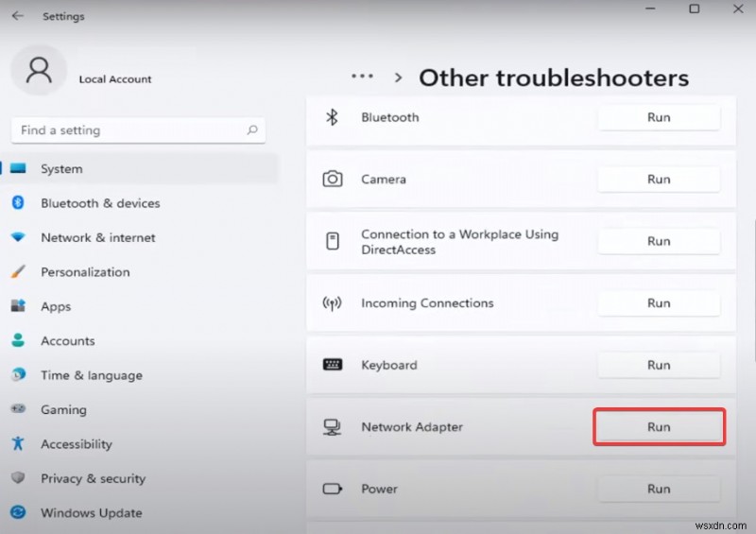Click the breadcrumb chevron arrow
The width and height of the screenshot is (756, 534).
click(398, 78)
